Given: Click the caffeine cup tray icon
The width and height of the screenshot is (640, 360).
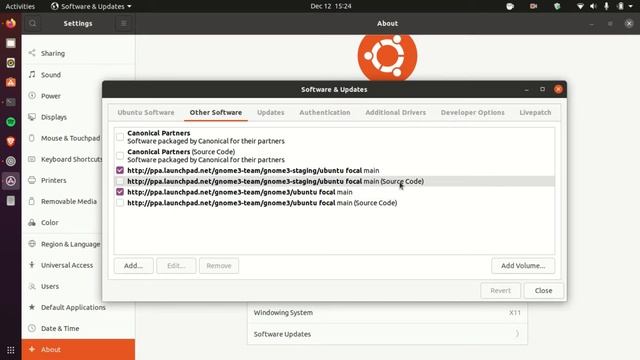Looking at the screenshot, I should (x=510, y=6).
